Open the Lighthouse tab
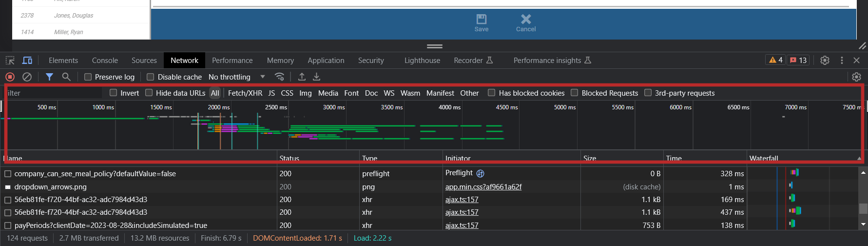Image resolution: width=868 pixels, height=246 pixels. click(422, 61)
